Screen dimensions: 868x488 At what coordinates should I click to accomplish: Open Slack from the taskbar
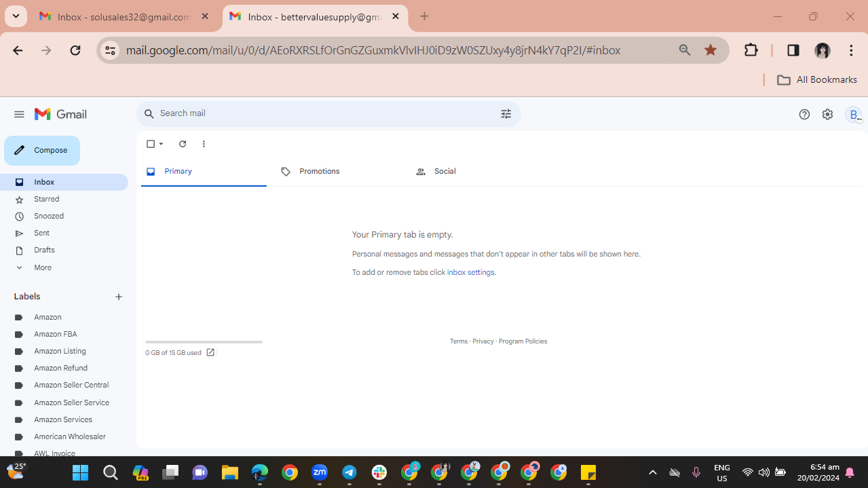coord(379,472)
